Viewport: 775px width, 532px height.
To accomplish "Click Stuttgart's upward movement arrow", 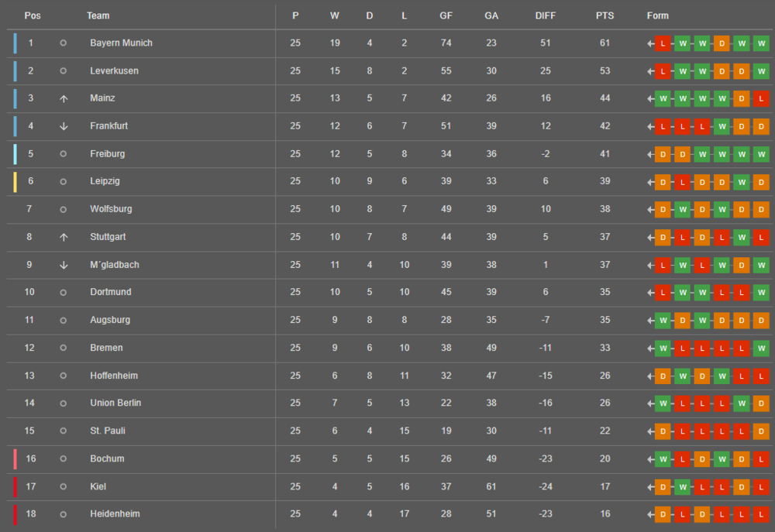I will pos(64,237).
